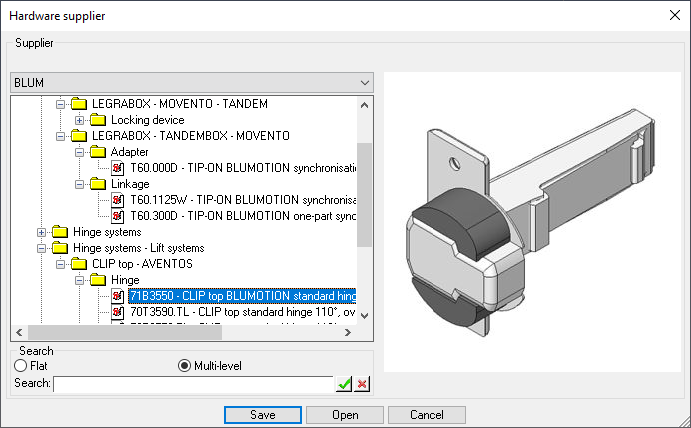This screenshot has height=428, width=691.
Task: Click the CLIP top - AVENTOS folder icon
Action: (x=79, y=264)
